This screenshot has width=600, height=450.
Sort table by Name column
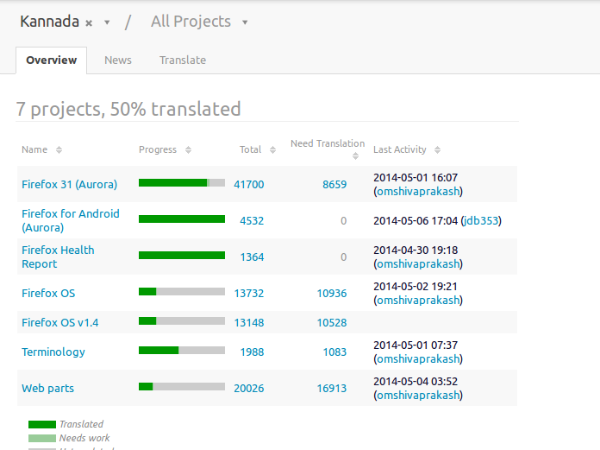tap(59, 150)
